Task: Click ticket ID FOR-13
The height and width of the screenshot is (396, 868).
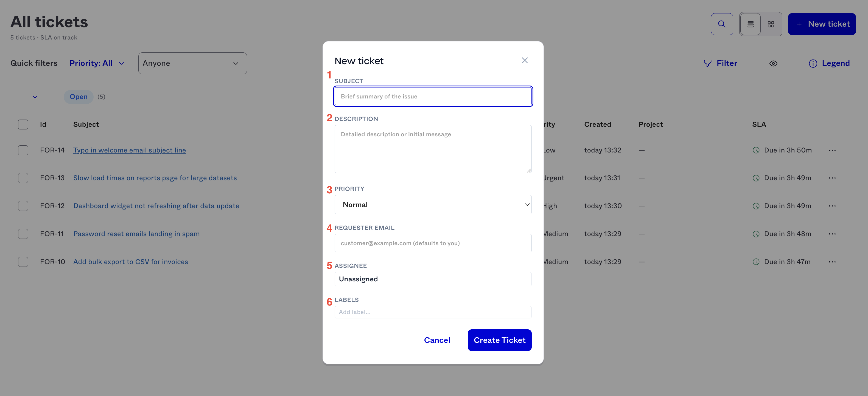Action: point(52,178)
